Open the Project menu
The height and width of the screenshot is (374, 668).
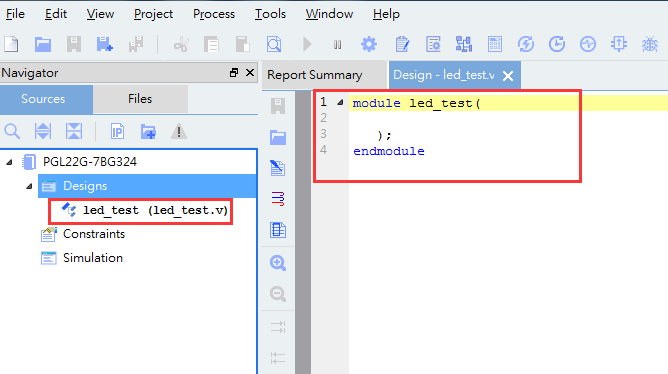coord(153,14)
